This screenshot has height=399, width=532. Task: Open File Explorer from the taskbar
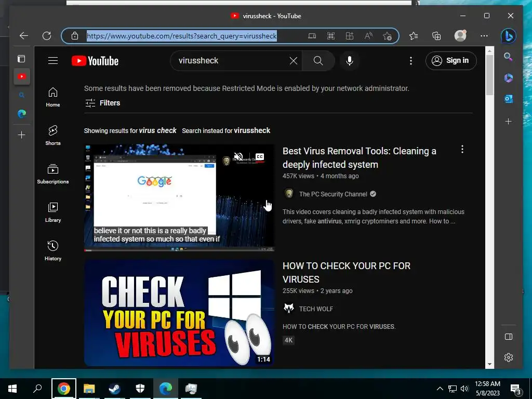(x=89, y=389)
